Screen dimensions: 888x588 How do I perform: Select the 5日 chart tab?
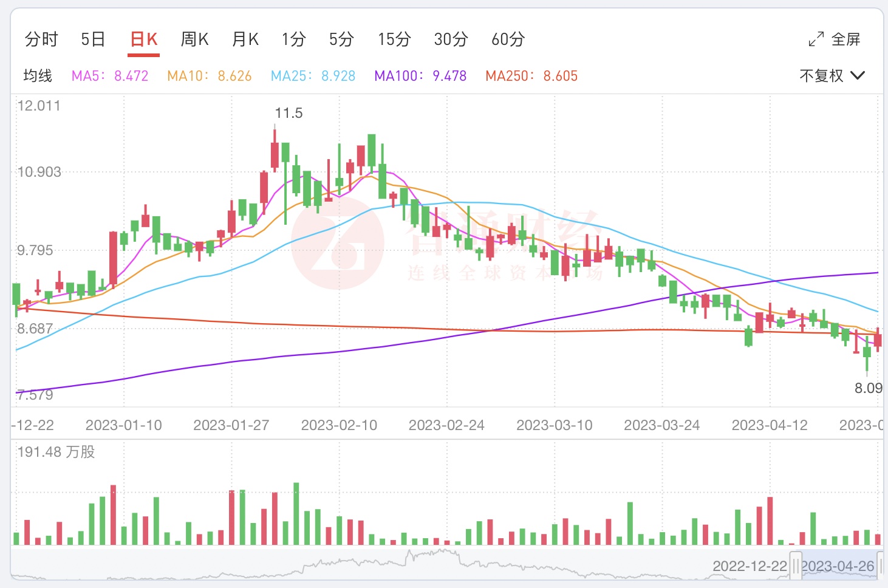tap(93, 39)
